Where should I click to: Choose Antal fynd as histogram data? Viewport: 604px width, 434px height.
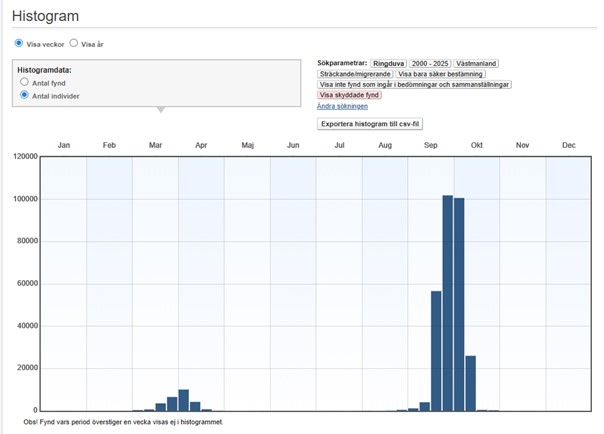25,82
